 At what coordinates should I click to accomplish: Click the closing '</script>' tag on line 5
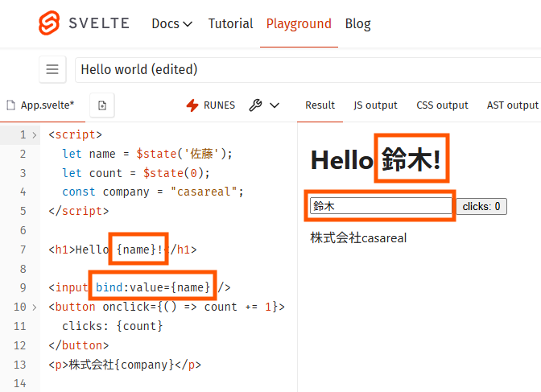[x=79, y=211]
